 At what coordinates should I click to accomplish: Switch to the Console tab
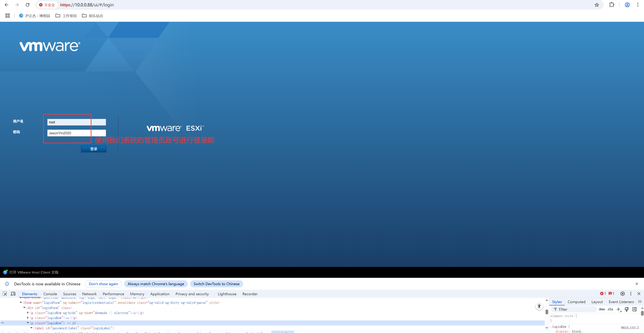point(50,294)
